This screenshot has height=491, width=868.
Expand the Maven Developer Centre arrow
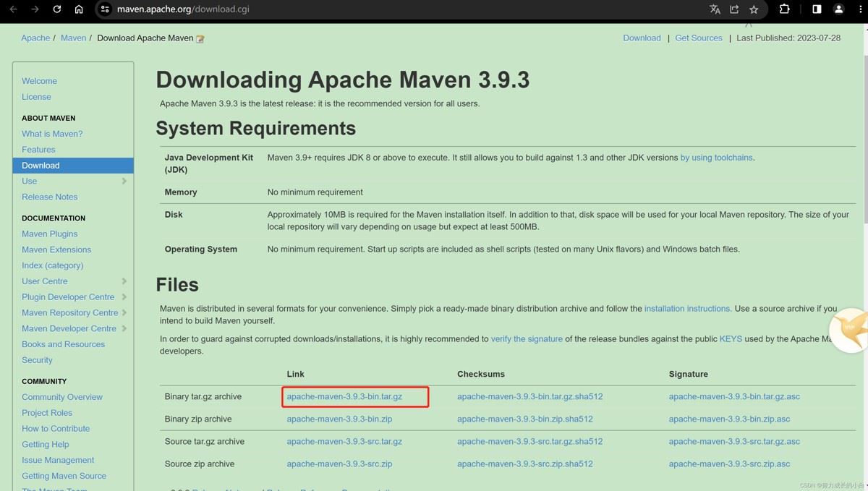point(124,329)
